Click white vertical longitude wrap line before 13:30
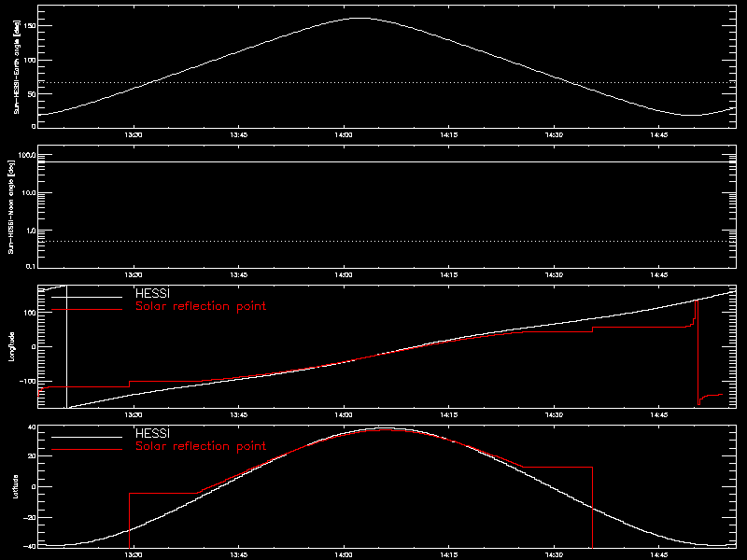This screenshot has width=747, height=560. [x=66, y=346]
